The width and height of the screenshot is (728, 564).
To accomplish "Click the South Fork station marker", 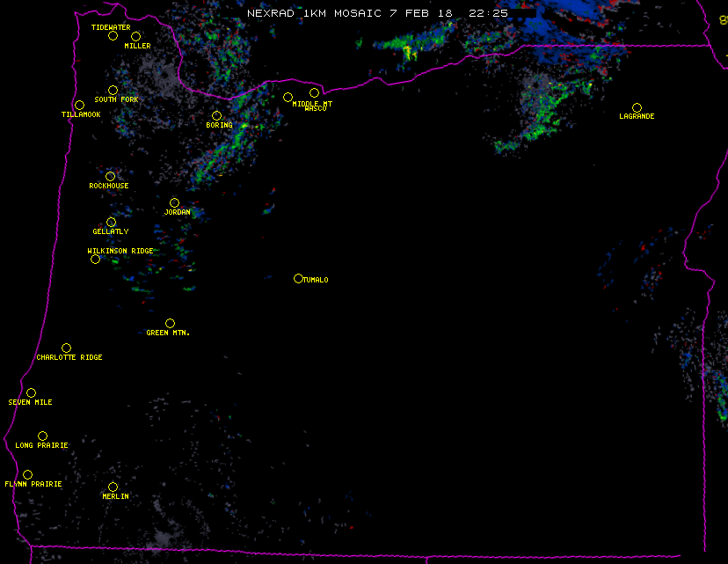I will pos(113,90).
